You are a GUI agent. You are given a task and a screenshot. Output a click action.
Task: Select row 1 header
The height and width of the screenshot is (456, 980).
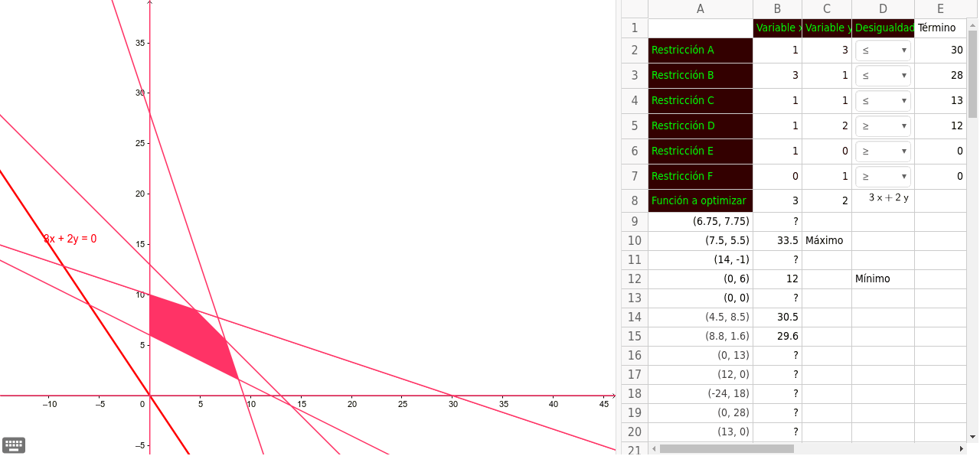pyautogui.click(x=634, y=28)
